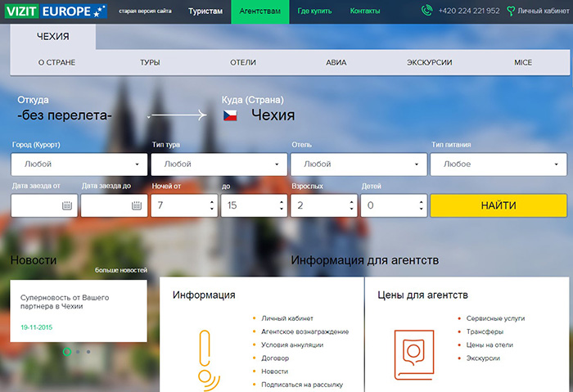Click the Czech flag icon
This screenshot has height=392, width=573.
pos(231,115)
